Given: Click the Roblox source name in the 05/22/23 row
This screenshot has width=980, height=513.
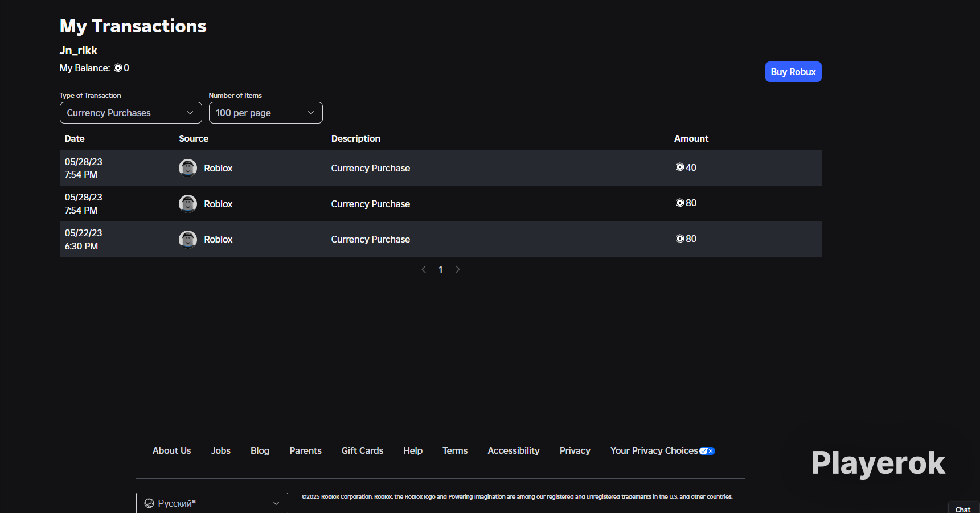Looking at the screenshot, I should click(218, 239).
